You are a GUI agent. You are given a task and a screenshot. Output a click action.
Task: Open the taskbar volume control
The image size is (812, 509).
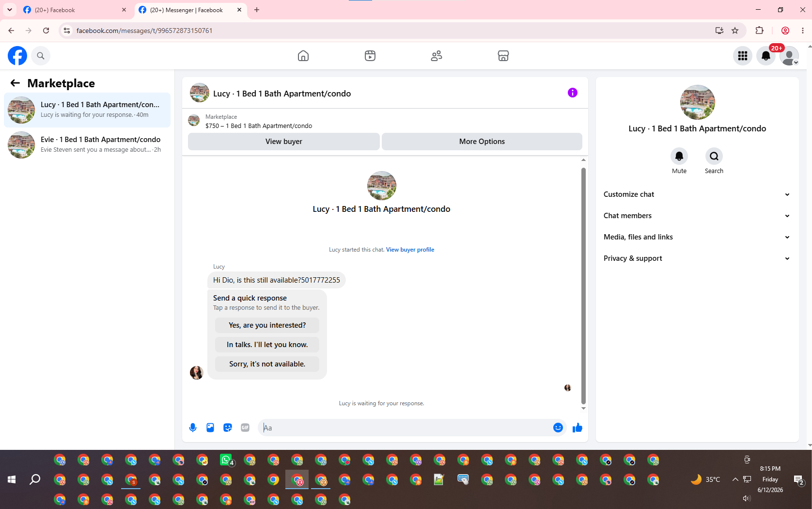pyautogui.click(x=747, y=498)
